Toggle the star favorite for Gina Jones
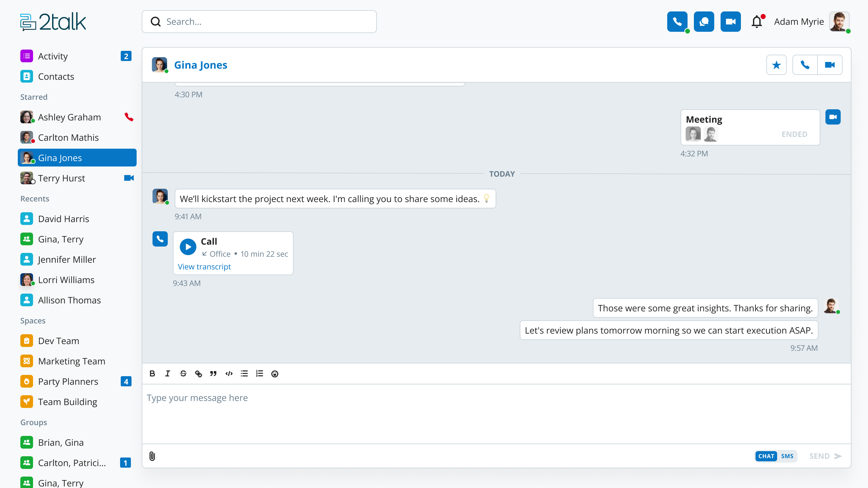The width and height of the screenshot is (868, 488). [776, 65]
